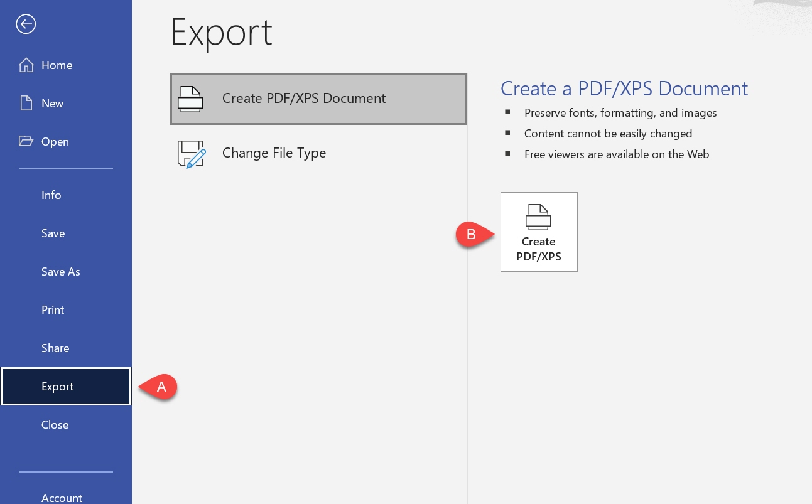Select Export in the sidebar
This screenshot has height=504, width=812.
click(x=66, y=387)
